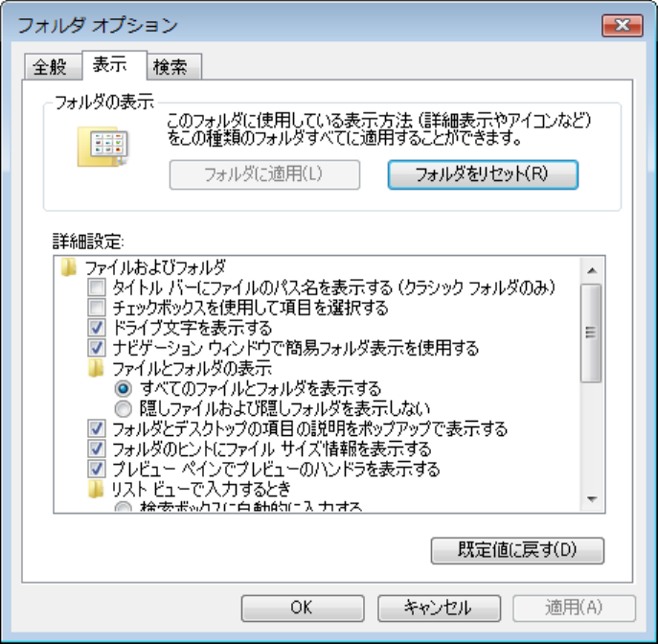Viewport: 658px width, 644px height.
Task: Click the リスト ビューで入力するとき folder icon
Action: pyautogui.click(x=96, y=489)
